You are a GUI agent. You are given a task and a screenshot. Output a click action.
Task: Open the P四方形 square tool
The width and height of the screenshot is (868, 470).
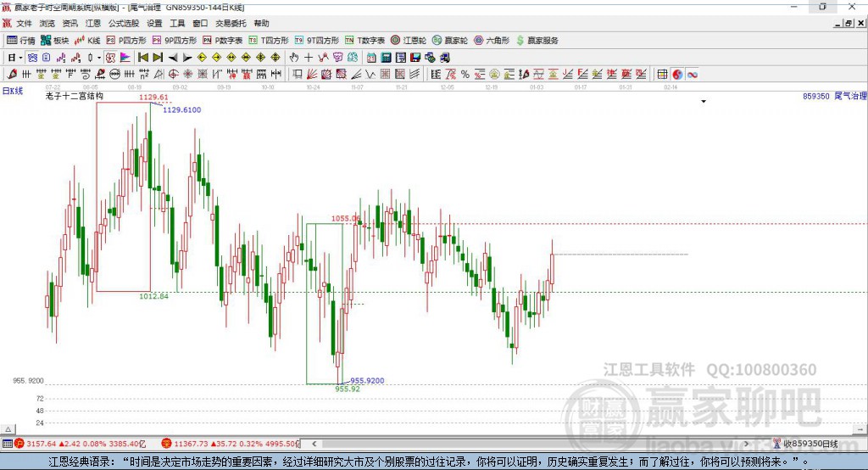126,41
